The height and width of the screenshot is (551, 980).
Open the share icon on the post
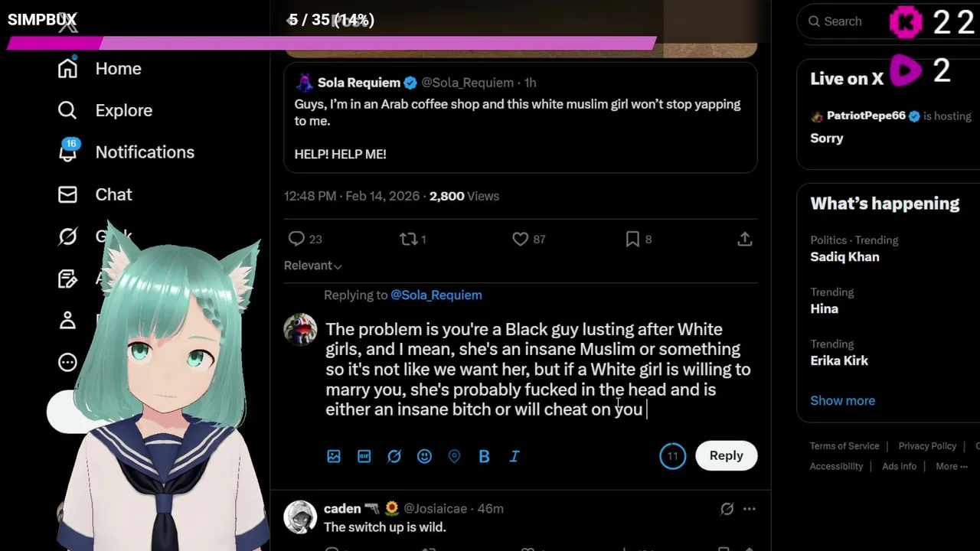coord(744,240)
